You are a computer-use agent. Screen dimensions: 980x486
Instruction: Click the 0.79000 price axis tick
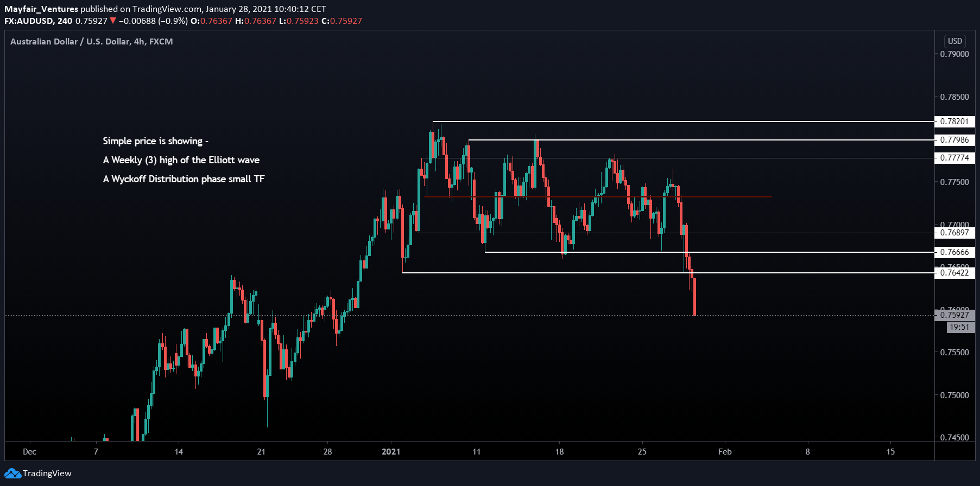954,54
